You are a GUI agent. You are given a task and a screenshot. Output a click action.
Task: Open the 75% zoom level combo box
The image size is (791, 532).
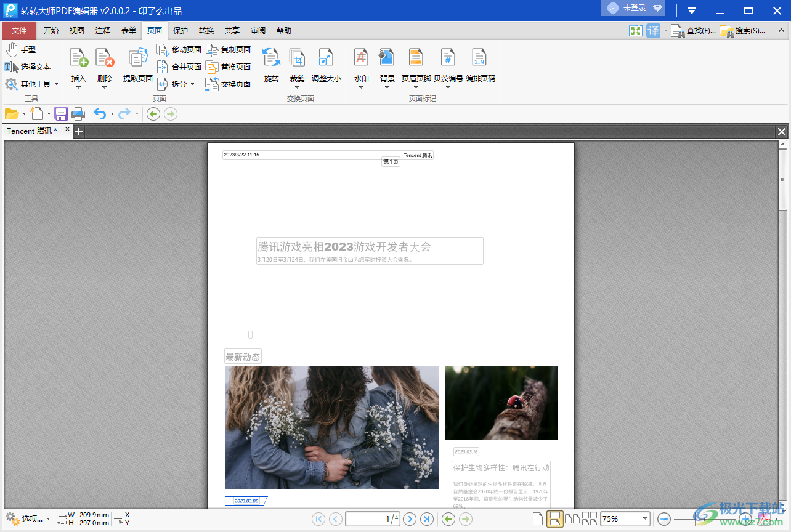(625, 519)
